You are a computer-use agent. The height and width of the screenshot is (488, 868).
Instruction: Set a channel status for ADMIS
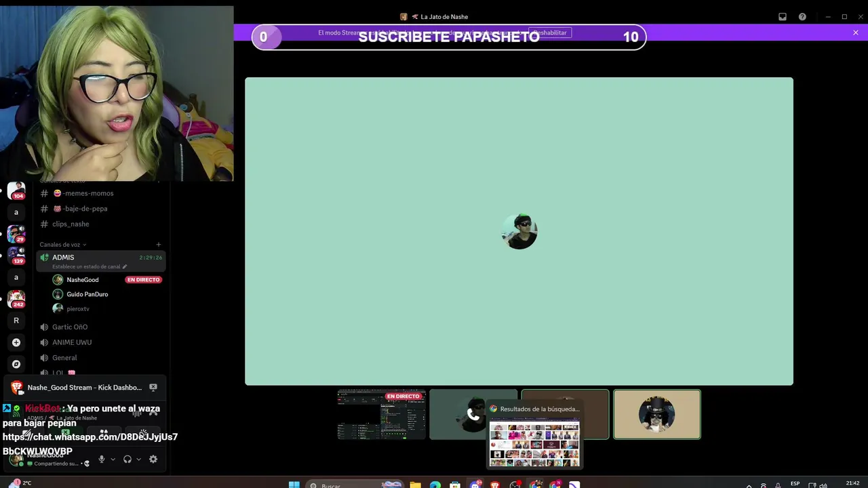pyautogui.click(x=89, y=266)
